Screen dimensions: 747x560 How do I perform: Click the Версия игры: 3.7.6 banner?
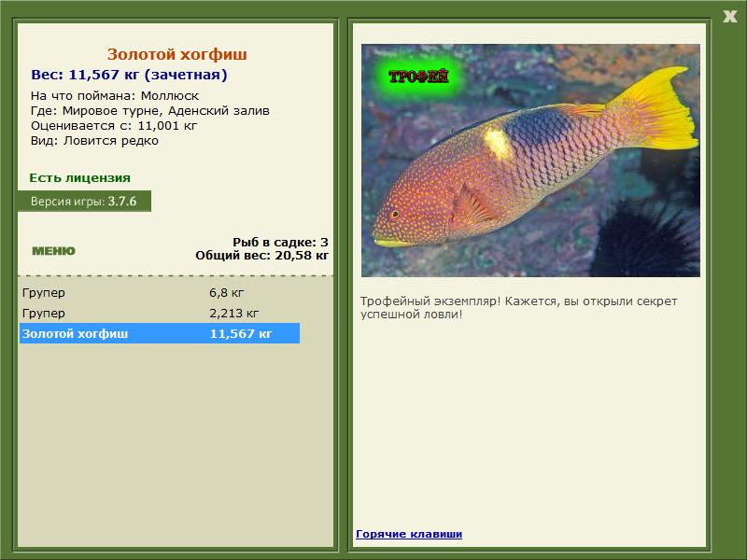point(84,201)
